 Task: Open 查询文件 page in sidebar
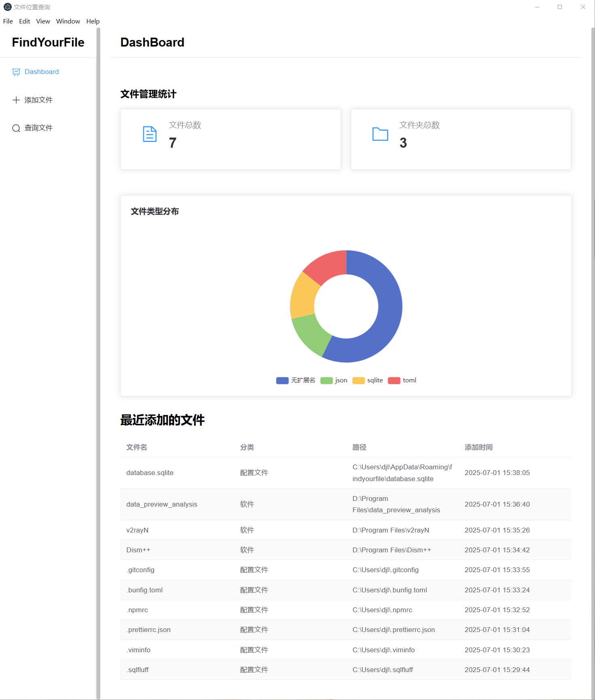pos(38,128)
